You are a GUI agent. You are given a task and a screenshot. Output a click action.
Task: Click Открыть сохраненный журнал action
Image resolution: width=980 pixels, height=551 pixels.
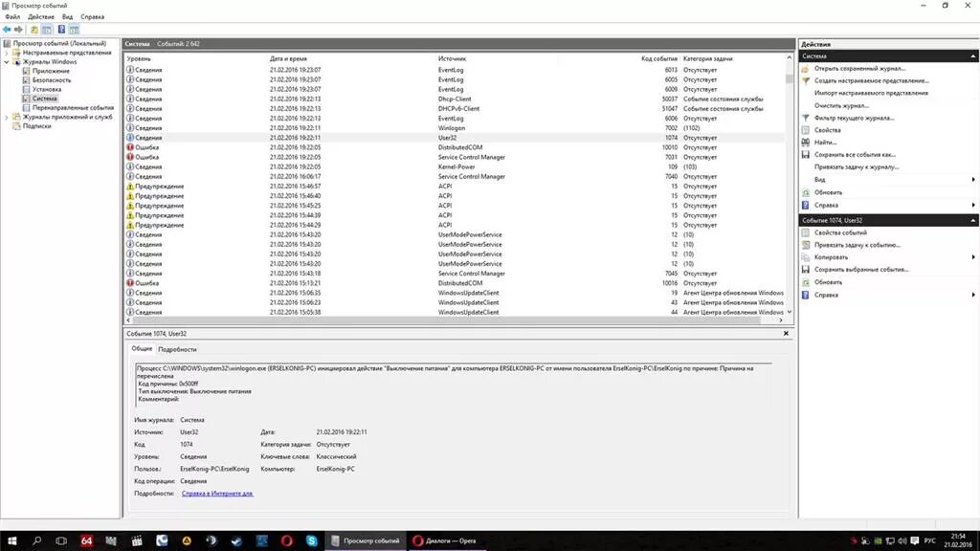coord(859,69)
